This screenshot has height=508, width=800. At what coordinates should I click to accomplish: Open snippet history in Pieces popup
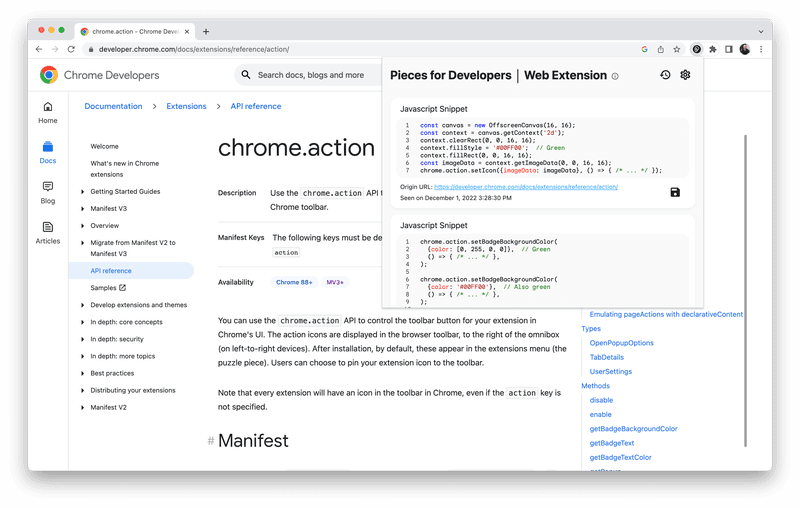coord(665,75)
